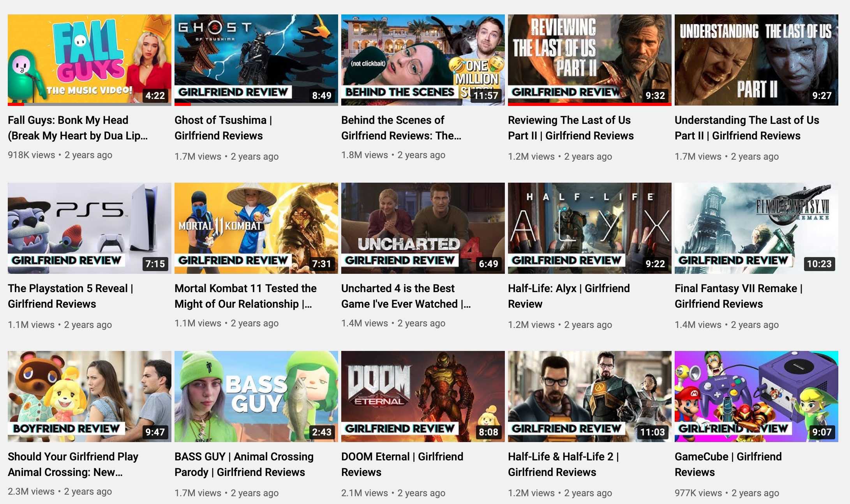850x504 pixels.
Task: Click the 4:22 duration badge on Fall Guys
Action: tap(155, 95)
